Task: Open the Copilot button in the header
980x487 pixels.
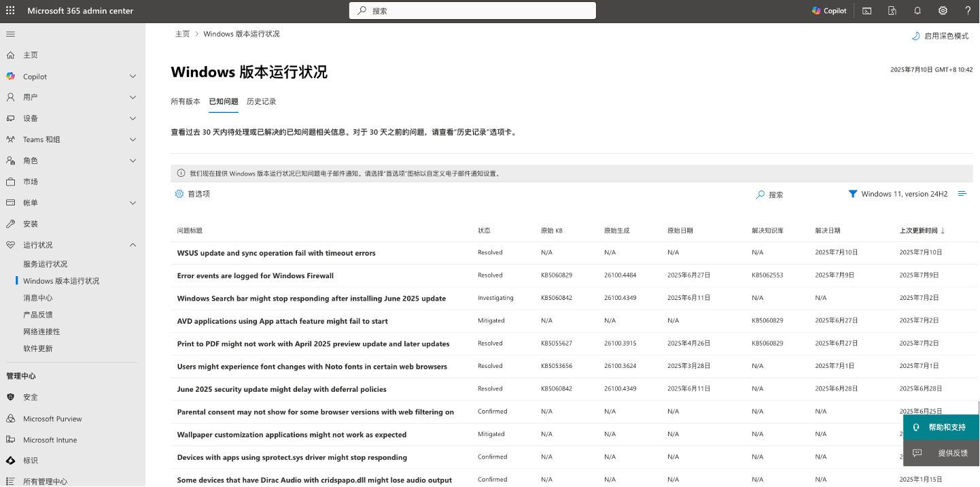Action: (x=829, y=11)
